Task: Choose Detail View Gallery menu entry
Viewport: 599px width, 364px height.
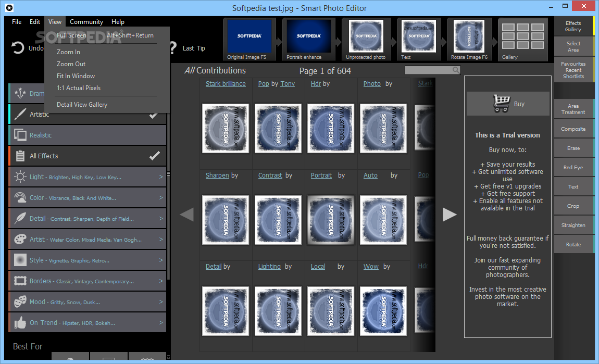Action: [82, 105]
